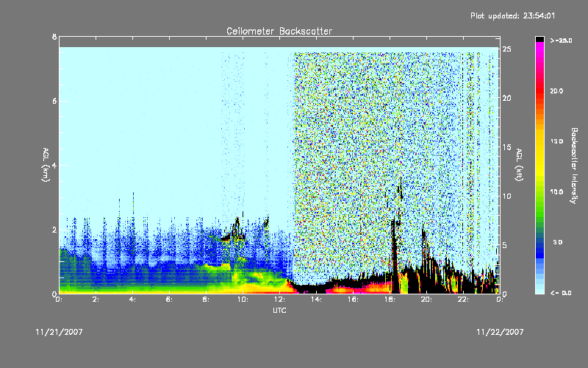This screenshot has width=588, height=368.
Task: Click the '12:' hour label on time axis
Action: pos(279,300)
